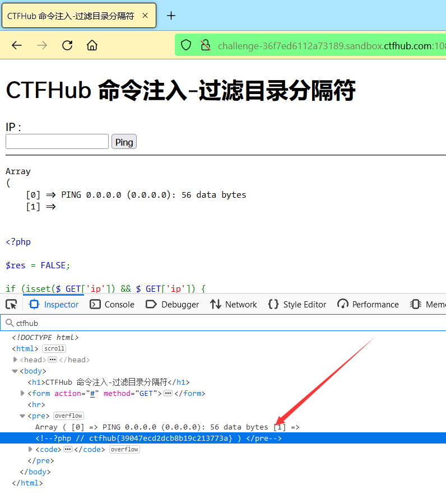Image resolution: width=446 pixels, height=504 pixels.
Task: Go forward with the grayed arrow
Action: coord(42,45)
